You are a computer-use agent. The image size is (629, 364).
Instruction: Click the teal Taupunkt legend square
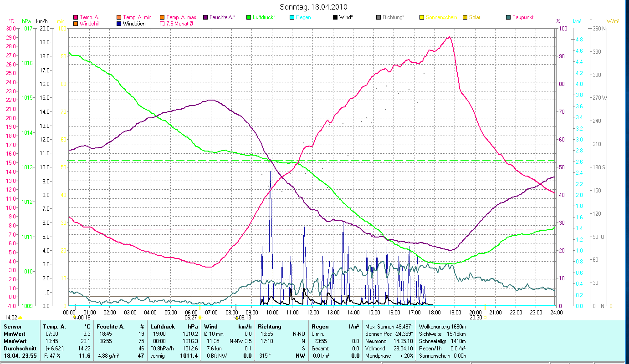tap(508, 18)
